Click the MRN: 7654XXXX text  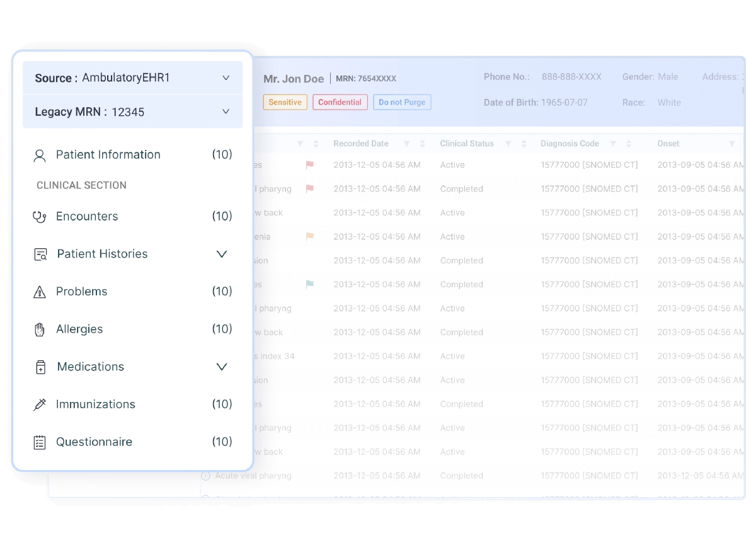(x=366, y=79)
